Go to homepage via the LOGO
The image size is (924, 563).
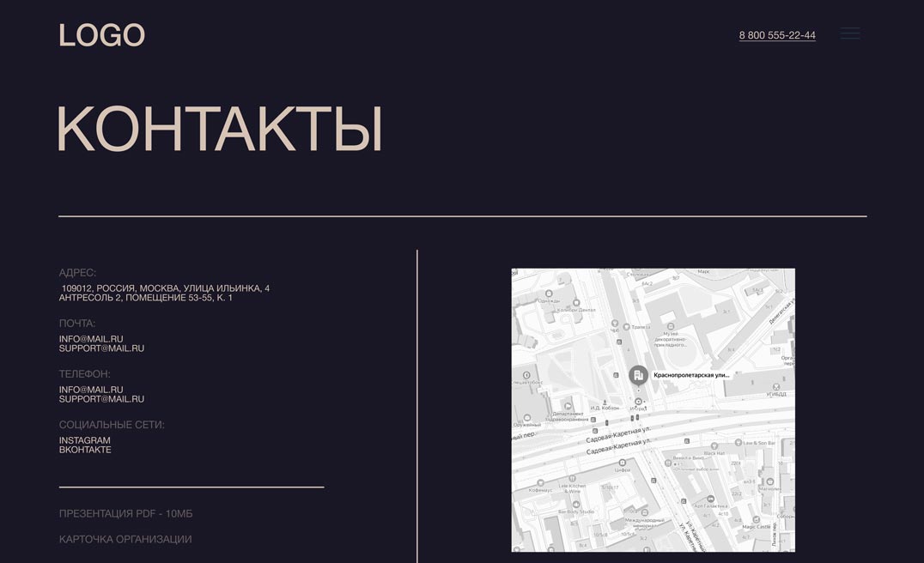click(x=101, y=35)
